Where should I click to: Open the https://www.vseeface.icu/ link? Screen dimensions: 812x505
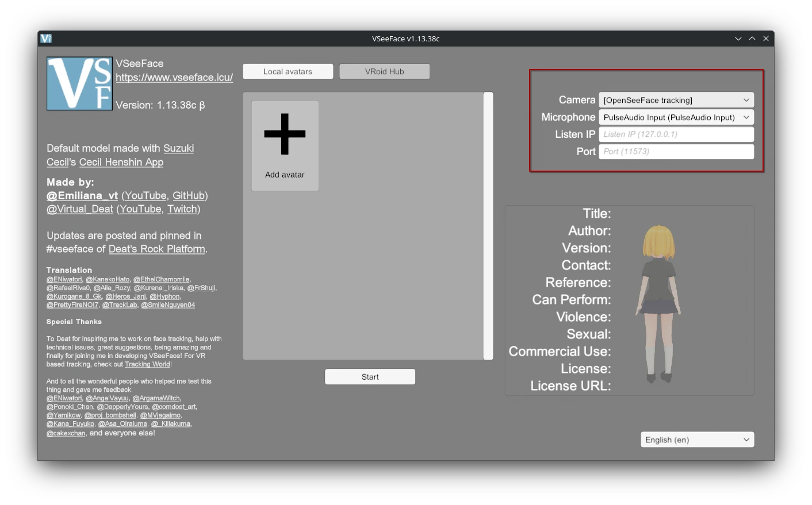174,77
